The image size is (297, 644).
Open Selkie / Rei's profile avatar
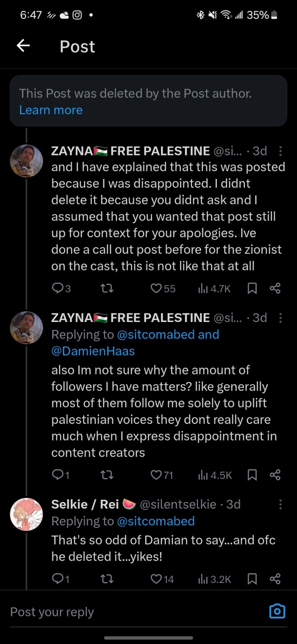point(26,514)
